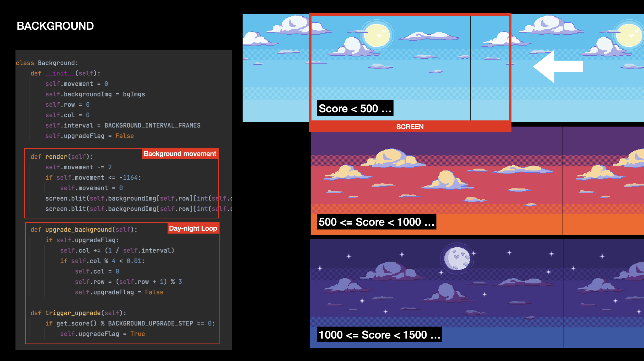Screen dimensions: 644x361
Task: Click the BACKGROUND title heading
Action: coord(55,26)
